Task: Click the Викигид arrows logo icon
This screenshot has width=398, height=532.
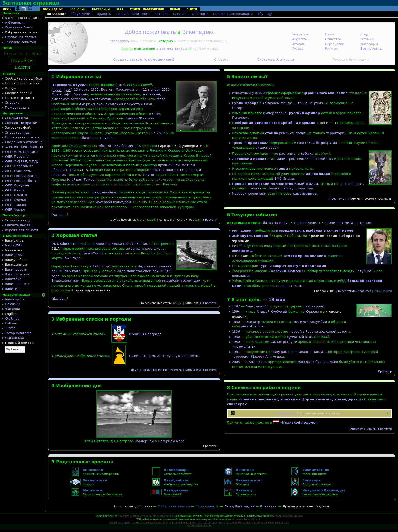Action: pyautogui.click(x=228, y=492)
